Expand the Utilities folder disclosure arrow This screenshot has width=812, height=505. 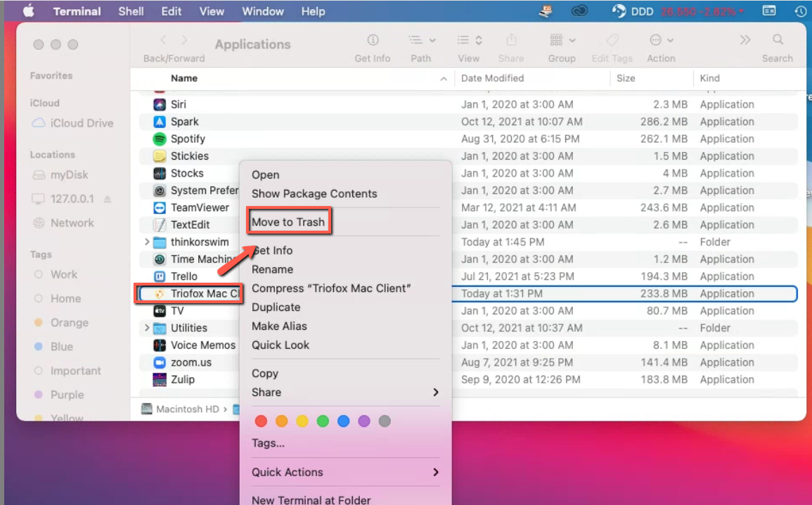click(x=147, y=328)
